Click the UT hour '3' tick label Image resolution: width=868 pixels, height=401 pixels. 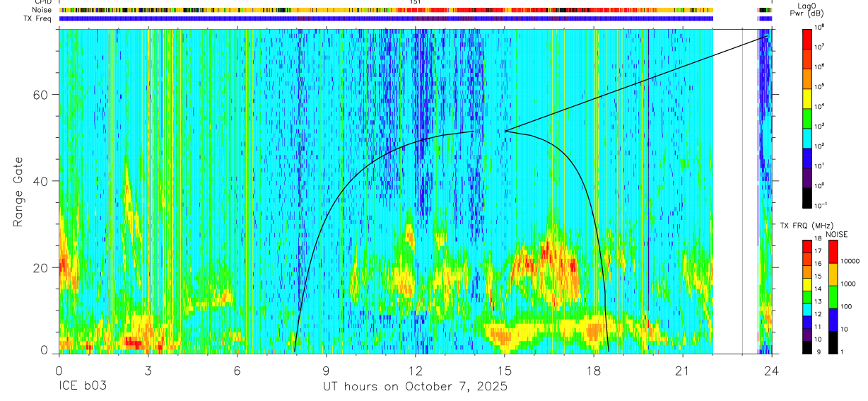click(x=148, y=371)
